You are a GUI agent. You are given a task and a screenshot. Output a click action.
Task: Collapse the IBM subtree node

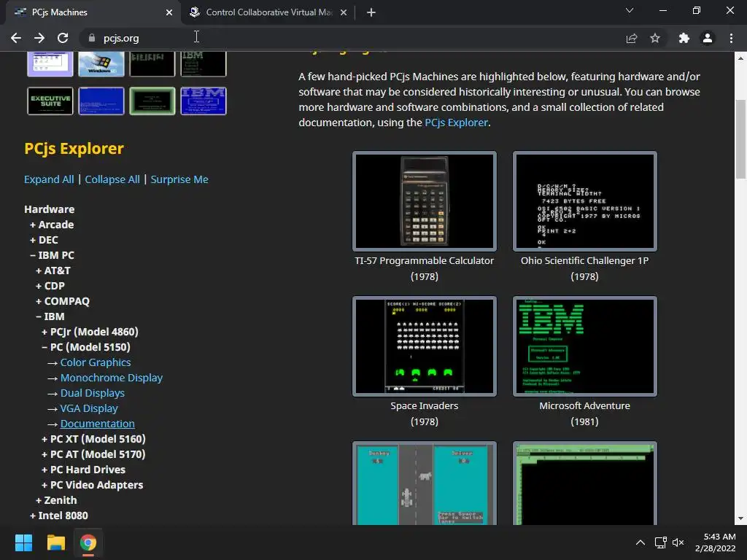point(50,316)
